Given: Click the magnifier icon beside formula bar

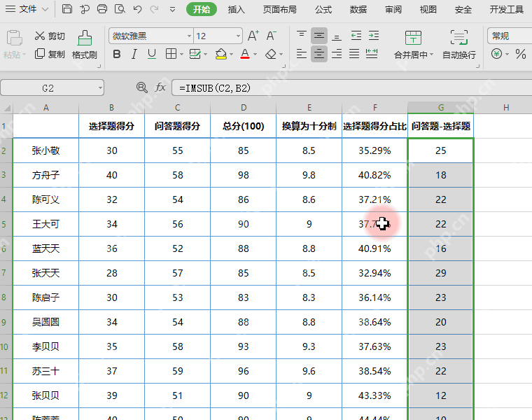Looking at the screenshot, I should (x=142, y=87).
